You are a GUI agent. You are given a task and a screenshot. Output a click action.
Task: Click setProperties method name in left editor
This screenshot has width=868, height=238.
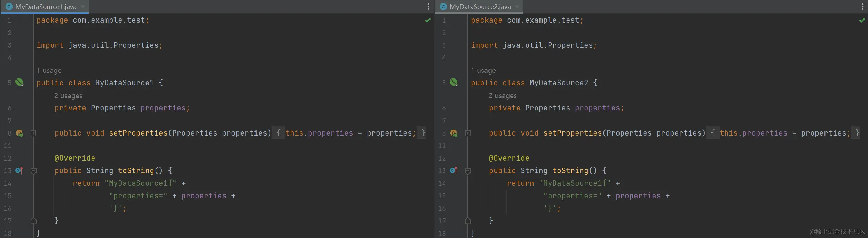click(x=138, y=133)
